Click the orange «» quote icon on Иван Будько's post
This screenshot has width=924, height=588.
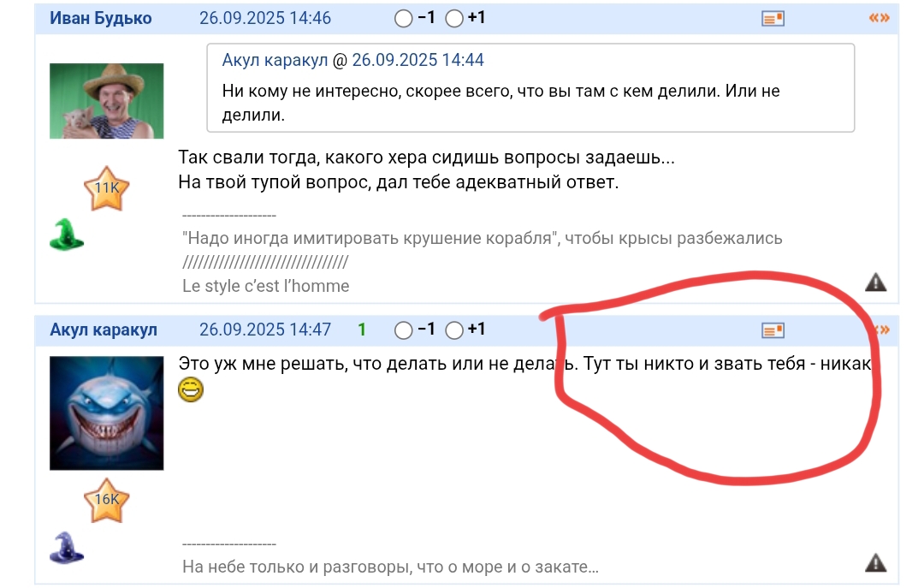[x=880, y=18]
